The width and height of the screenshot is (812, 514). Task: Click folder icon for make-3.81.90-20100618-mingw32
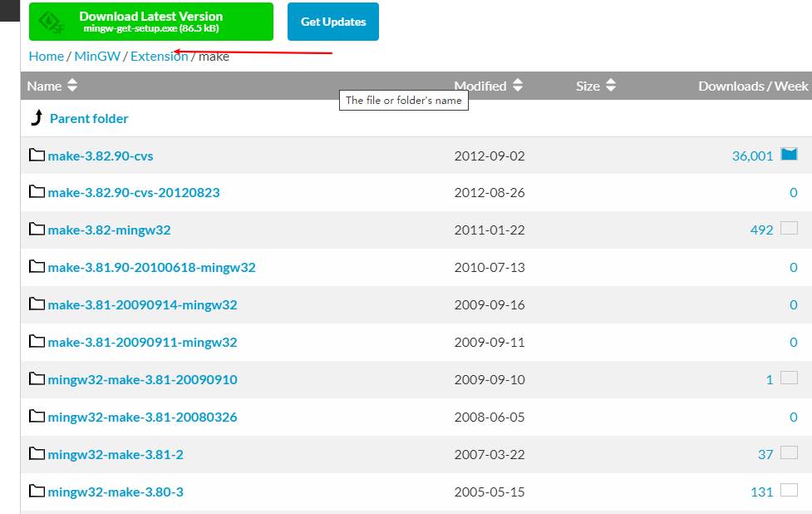coord(37,266)
